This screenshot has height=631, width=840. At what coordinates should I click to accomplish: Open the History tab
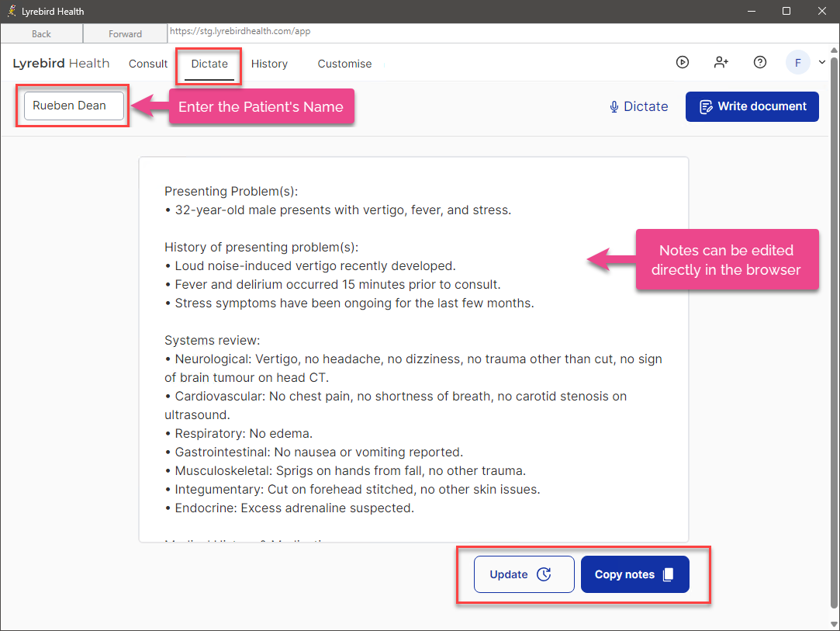[269, 64]
